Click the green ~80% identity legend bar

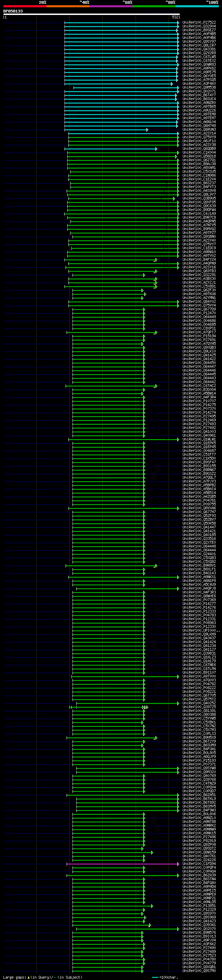point(154,6)
